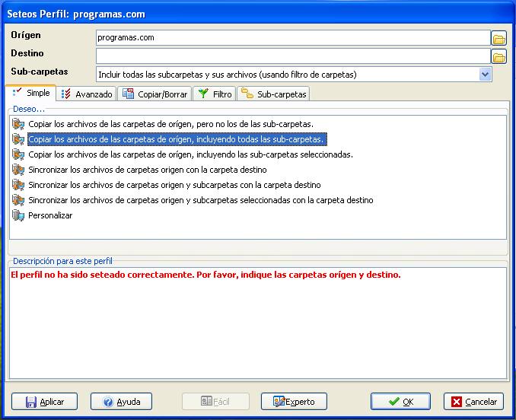
Task: Click the floppy disk icon on Aplicar
Action: click(x=31, y=402)
